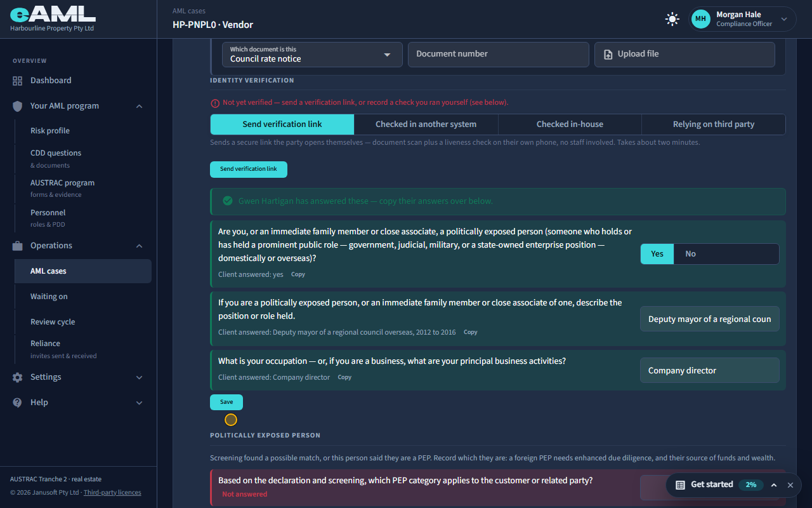Viewport: 812px width, 508px height.
Task: Click the MH user avatar
Action: (700, 19)
